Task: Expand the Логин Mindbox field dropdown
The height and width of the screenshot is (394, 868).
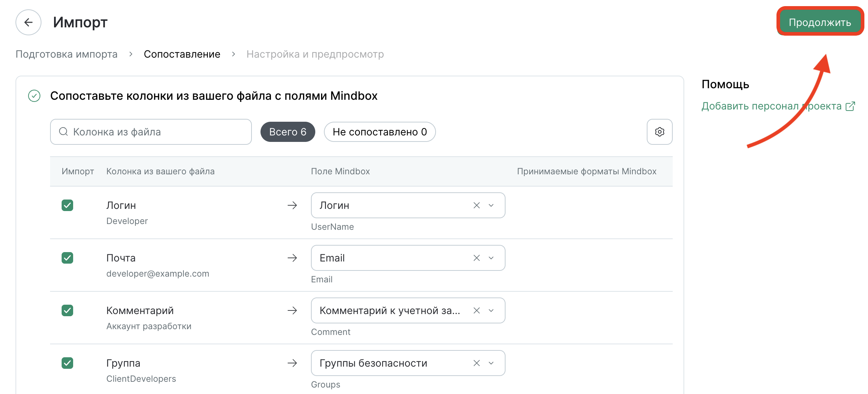Action: 491,205
